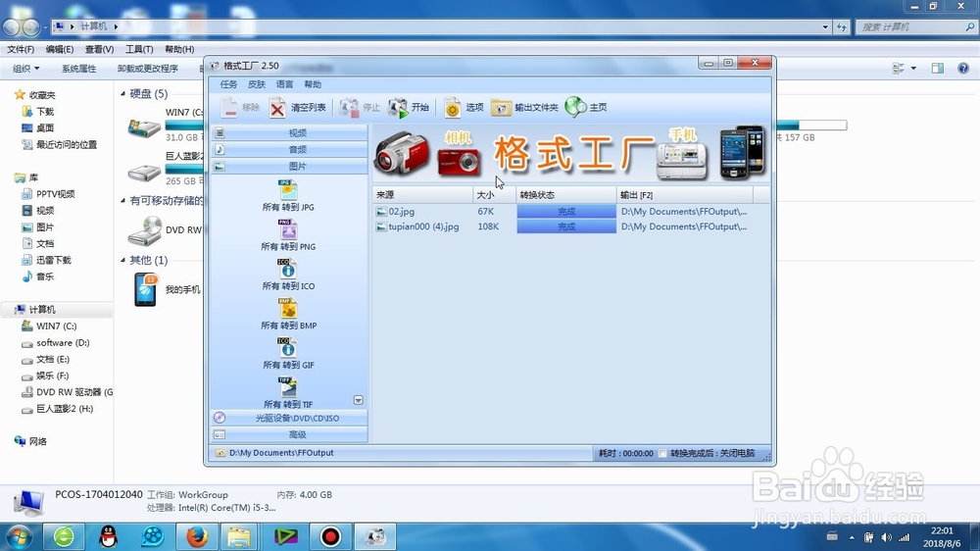
Task: Open Format Factory 帮助 menu
Action: coord(313,84)
